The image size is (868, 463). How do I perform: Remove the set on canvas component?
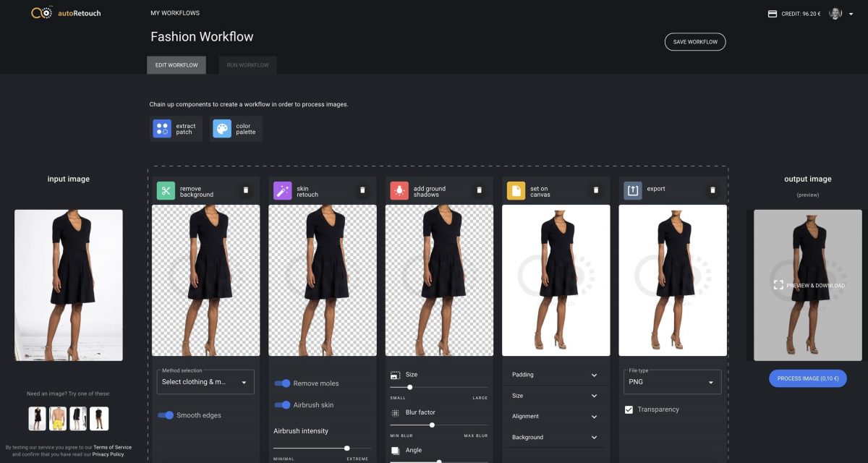coord(596,190)
